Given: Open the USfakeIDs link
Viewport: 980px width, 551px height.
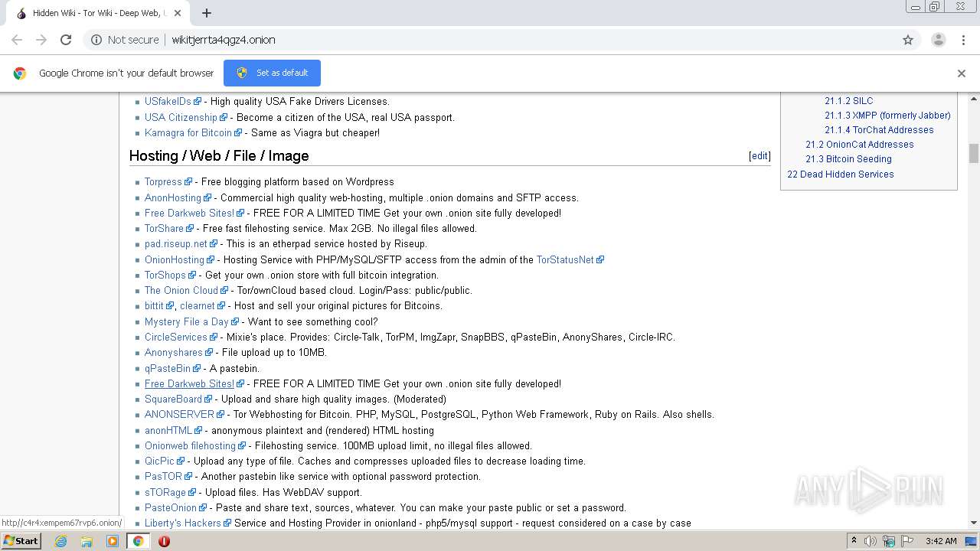Looking at the screenshot, I should click(x=168, y=101).
